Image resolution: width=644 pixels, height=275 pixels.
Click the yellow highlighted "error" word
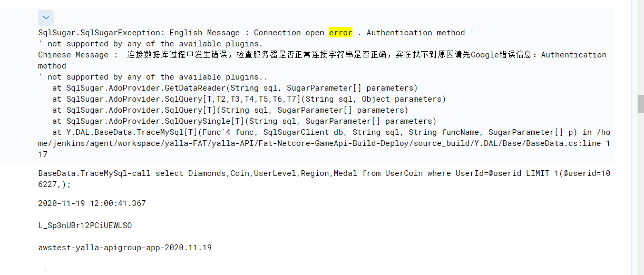tap(340, 33)
